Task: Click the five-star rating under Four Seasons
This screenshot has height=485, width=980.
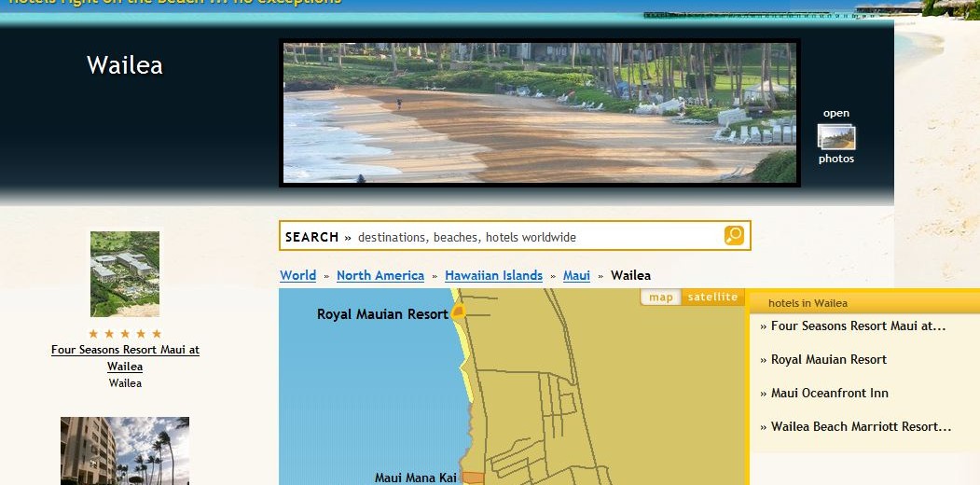Action: coord(125,334)
